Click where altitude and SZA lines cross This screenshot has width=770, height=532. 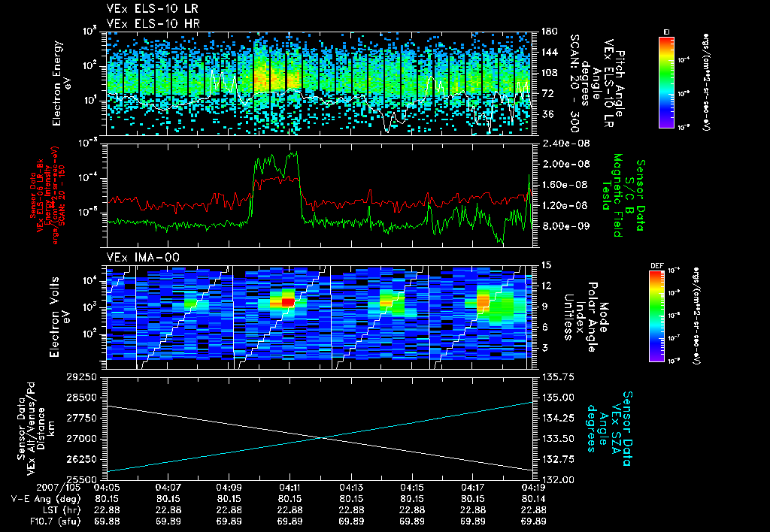pyautogui.click(x=320, y=438)
